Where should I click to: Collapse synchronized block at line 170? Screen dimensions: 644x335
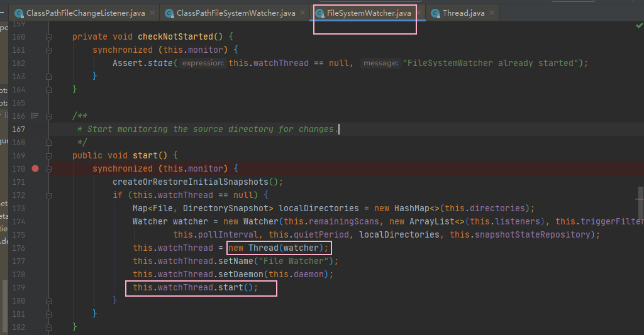tap(49, 168)
